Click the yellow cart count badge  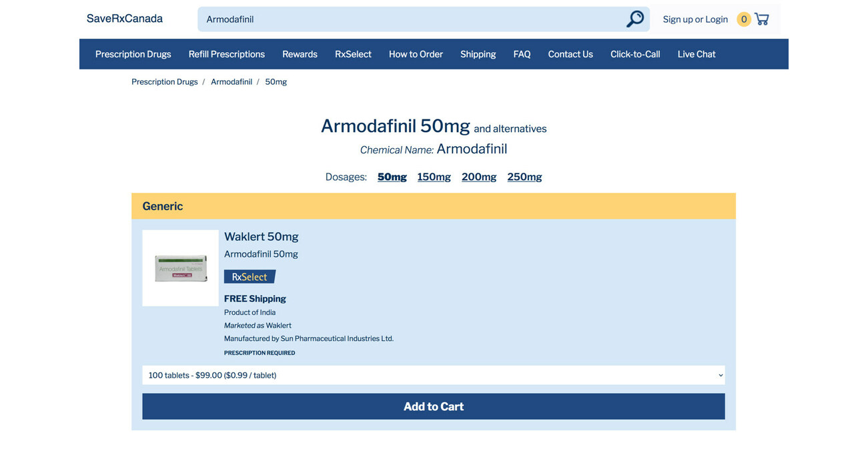click(744, 19)
